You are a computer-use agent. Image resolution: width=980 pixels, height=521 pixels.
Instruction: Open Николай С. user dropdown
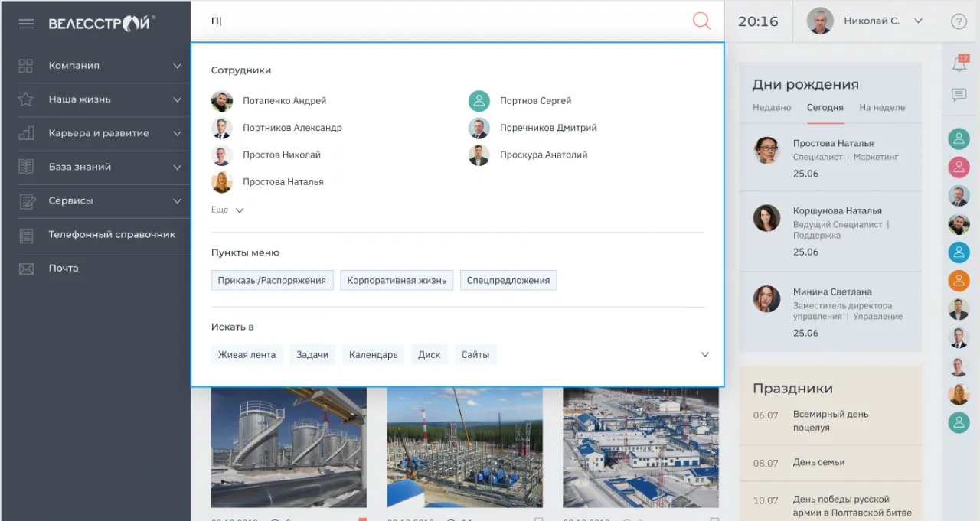918,21
